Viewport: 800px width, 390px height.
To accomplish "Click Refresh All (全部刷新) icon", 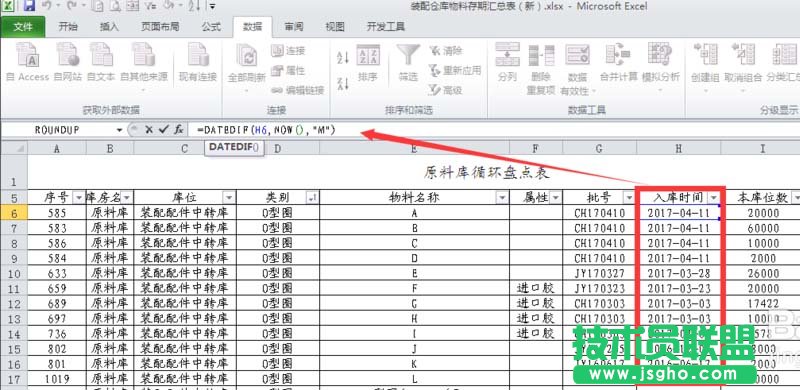I will point(246,67).
